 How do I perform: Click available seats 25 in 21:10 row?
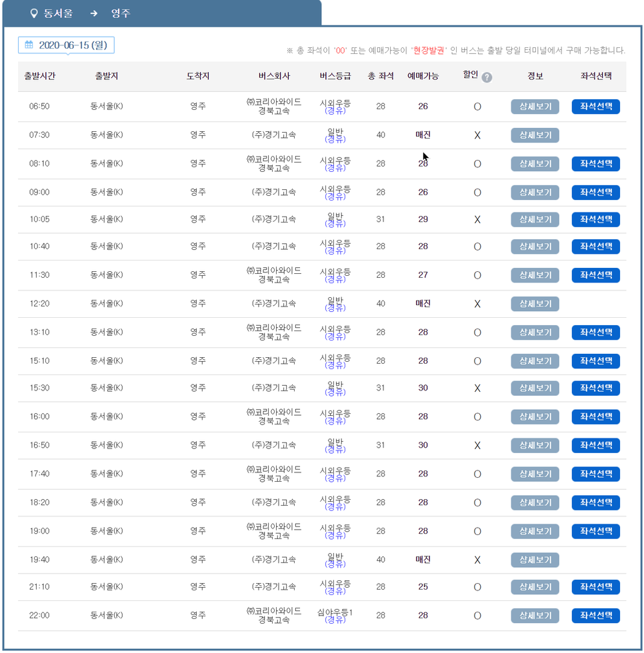pyautogui.click(x=423, y=587)
